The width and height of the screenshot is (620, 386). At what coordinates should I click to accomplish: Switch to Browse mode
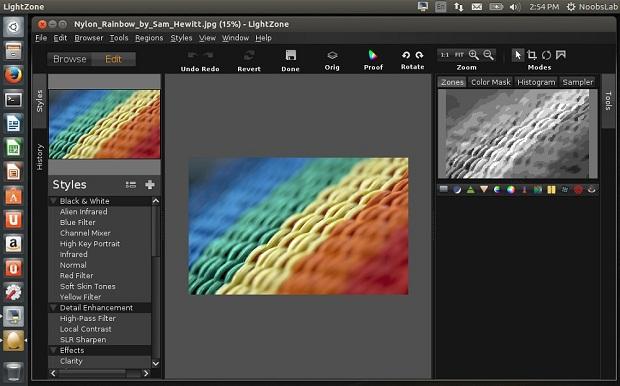point(70,59)
